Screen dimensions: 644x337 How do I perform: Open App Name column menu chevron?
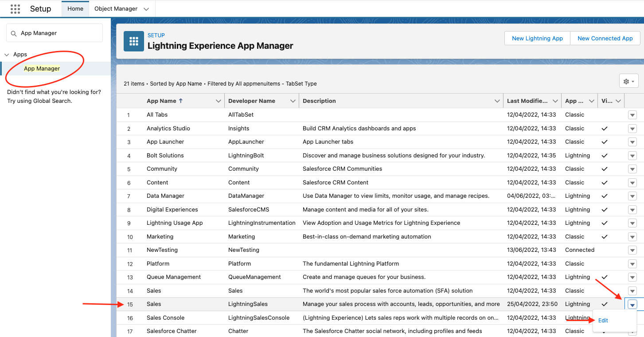[218, 101]
